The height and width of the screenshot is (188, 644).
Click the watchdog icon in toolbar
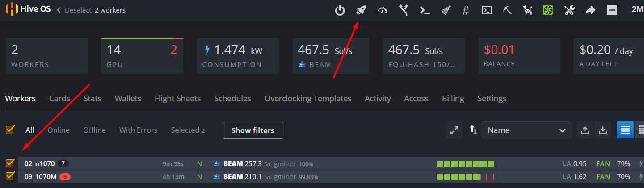[528, 10]
